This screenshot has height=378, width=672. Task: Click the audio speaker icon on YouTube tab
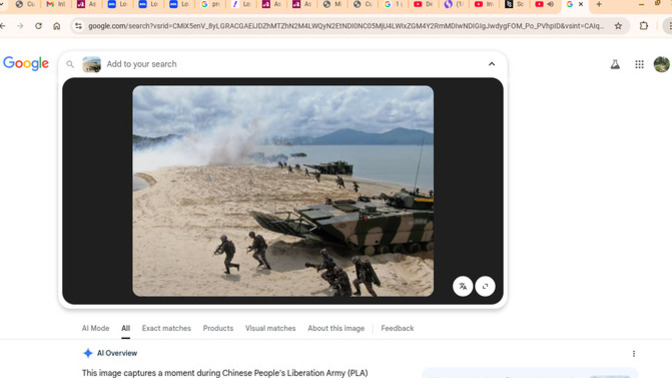(551, 4)
